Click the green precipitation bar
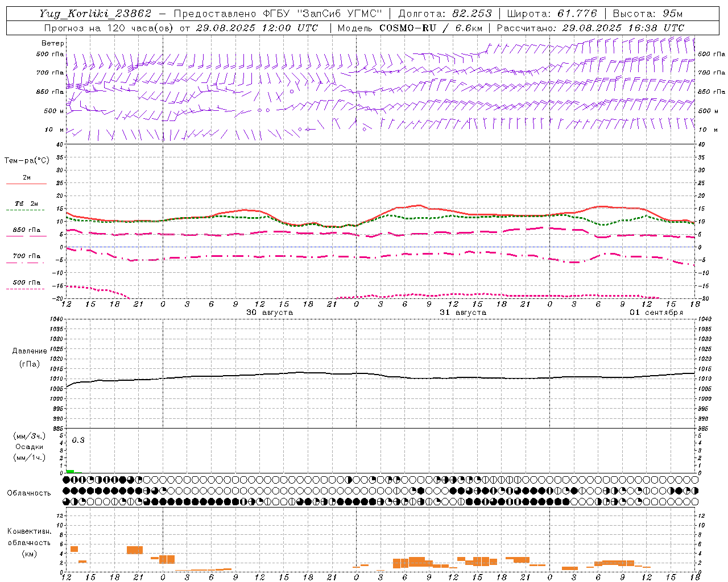Image resolution: width=728 pixels, height=582 pixels. click(70, 471)
